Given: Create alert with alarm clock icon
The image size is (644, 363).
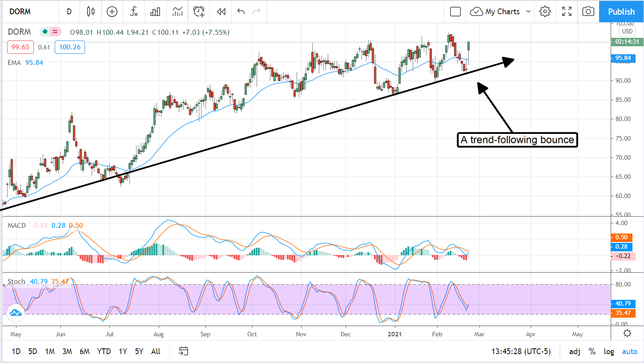Looking at the screenshot, I should tap(199, 12).
